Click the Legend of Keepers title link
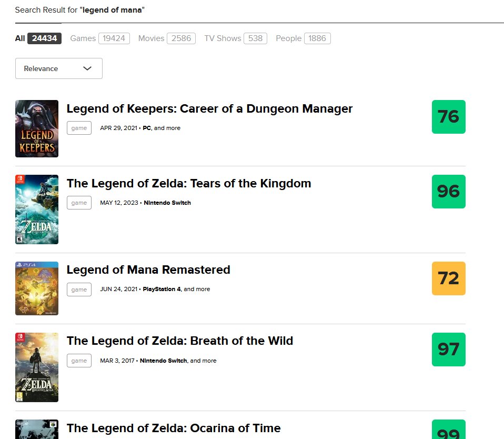Image resolution: width=504 pixels, height=439 pixels. [x=209, y=108]
